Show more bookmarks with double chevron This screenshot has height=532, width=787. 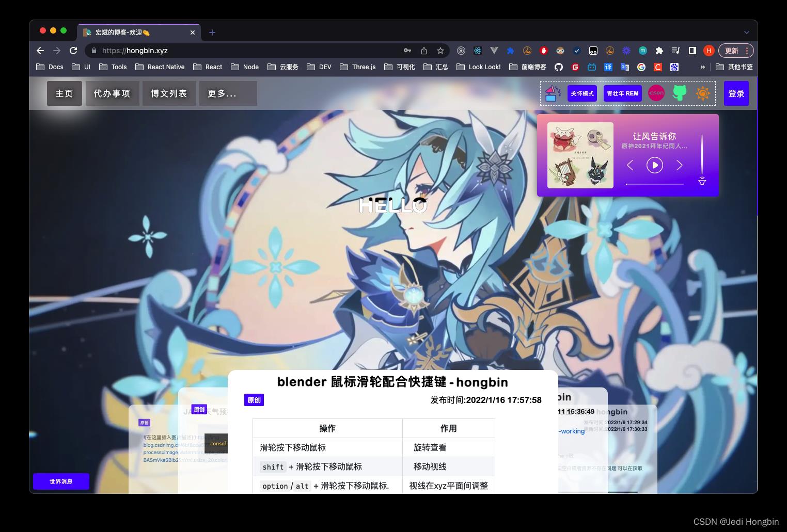coord(702,67)
